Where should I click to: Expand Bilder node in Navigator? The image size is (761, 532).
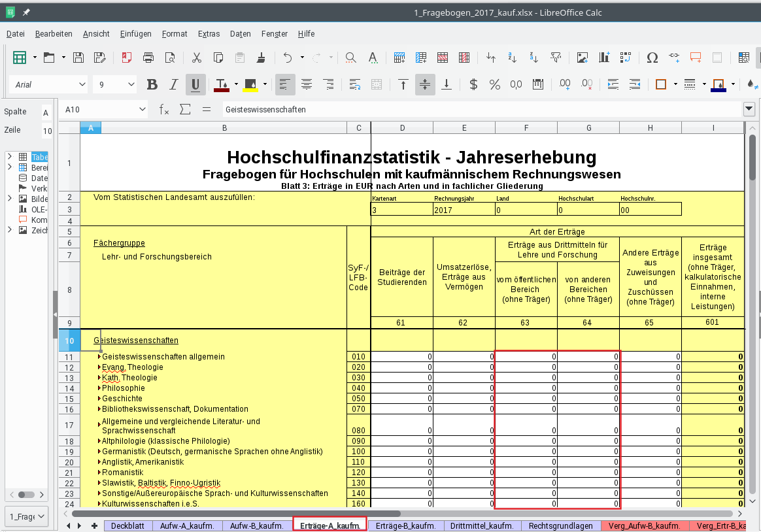[9, 198]
